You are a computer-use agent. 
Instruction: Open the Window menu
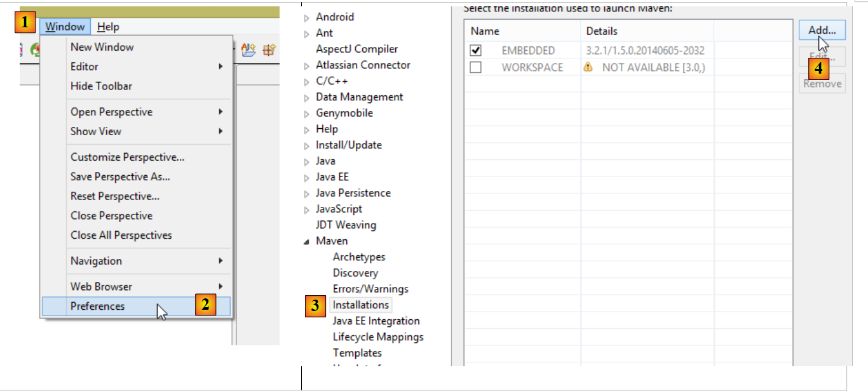point(65,27)
